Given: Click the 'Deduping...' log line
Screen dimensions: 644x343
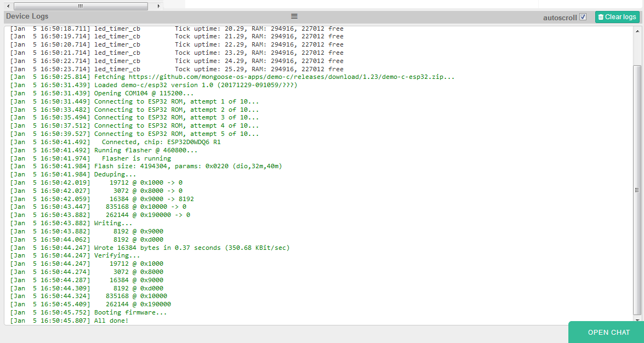Looking at the screenshot, I should [x=73, y=175].
